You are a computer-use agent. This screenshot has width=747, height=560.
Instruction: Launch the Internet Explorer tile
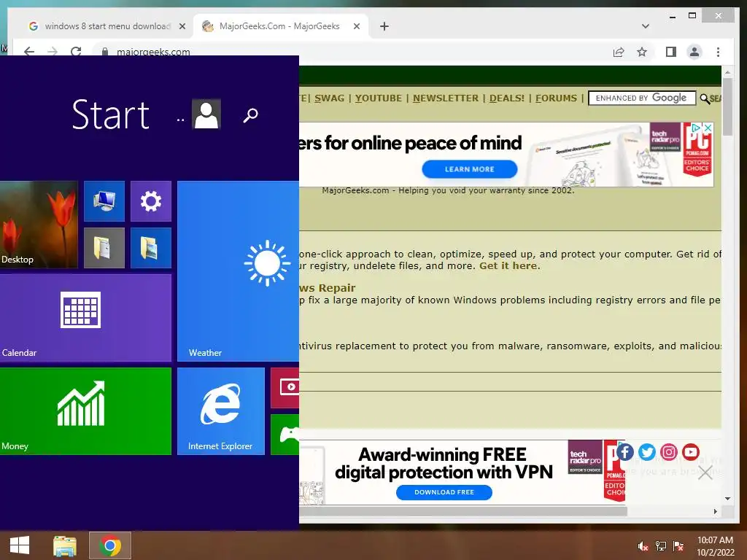coord(221,411)
